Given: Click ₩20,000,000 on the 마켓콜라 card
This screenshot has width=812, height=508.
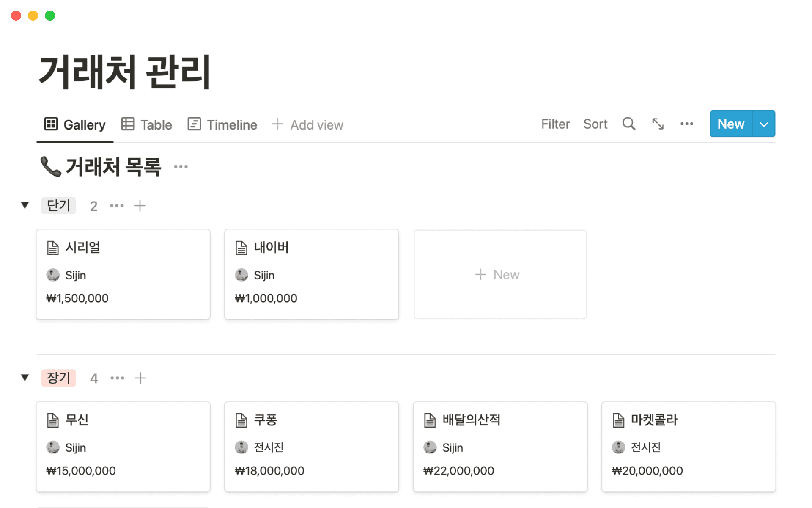Looking at the screenshot, I should [647, 471].
